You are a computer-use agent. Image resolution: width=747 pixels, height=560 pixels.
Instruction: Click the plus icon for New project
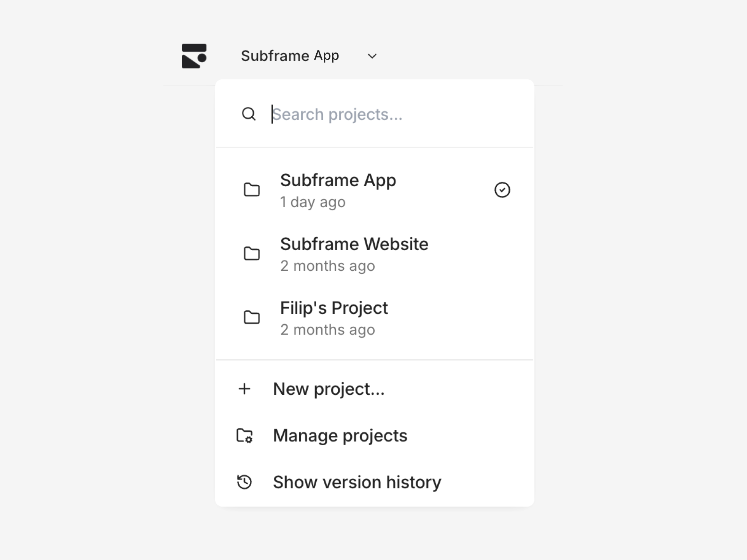tap(244, 388)
